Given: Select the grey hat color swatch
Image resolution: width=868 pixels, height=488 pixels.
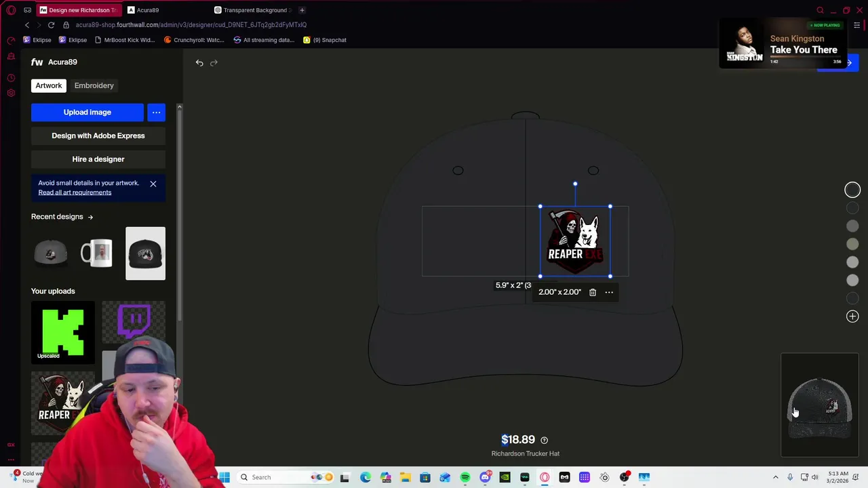Looking at the screenshot, I should (x=852, y=226).
